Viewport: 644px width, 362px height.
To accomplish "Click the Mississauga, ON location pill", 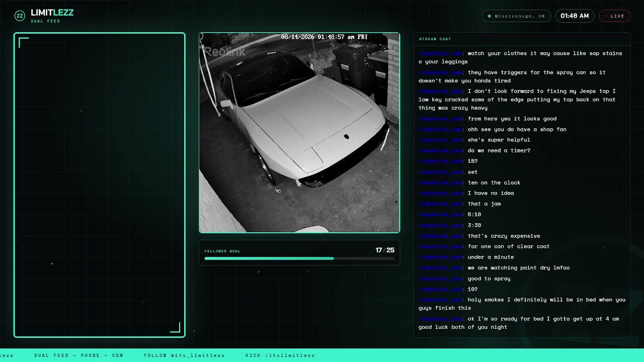I will point(516,16).
